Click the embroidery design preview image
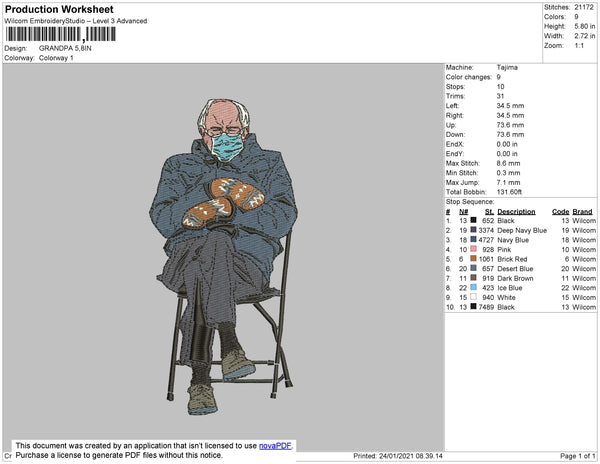 (223, 257)
